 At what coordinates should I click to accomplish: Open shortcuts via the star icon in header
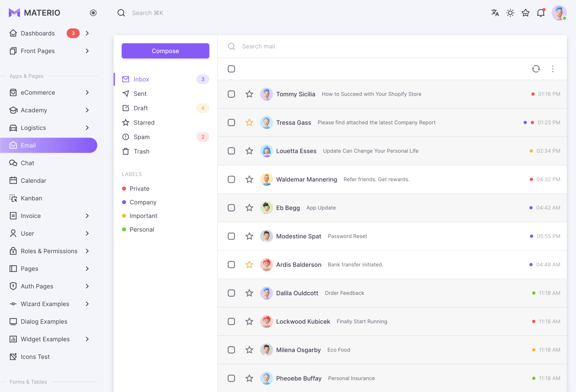[526, 13]
